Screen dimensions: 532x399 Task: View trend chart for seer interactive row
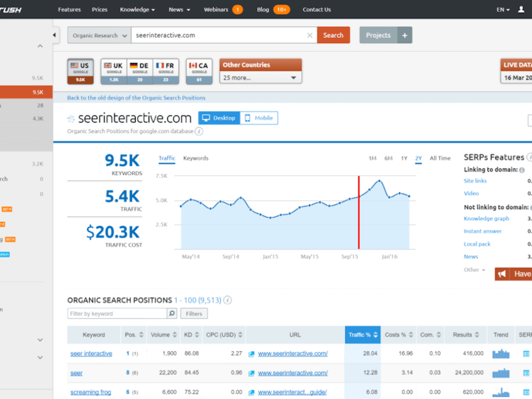[x=501, y=354]
